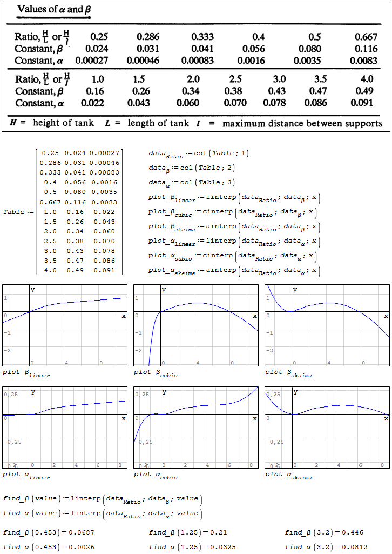The image size is (392, 554).
Task: Click the β akaima interpolation graph
Action: [327, 325]
